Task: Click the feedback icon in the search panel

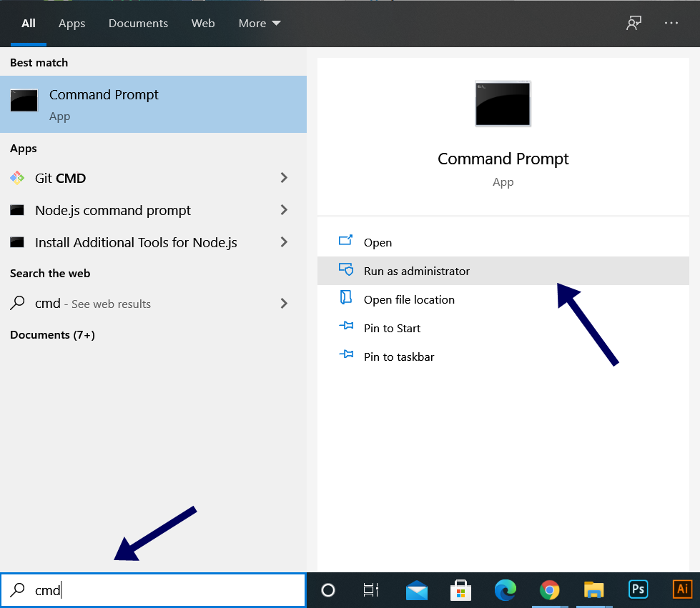Action: (x=634, y=23)
